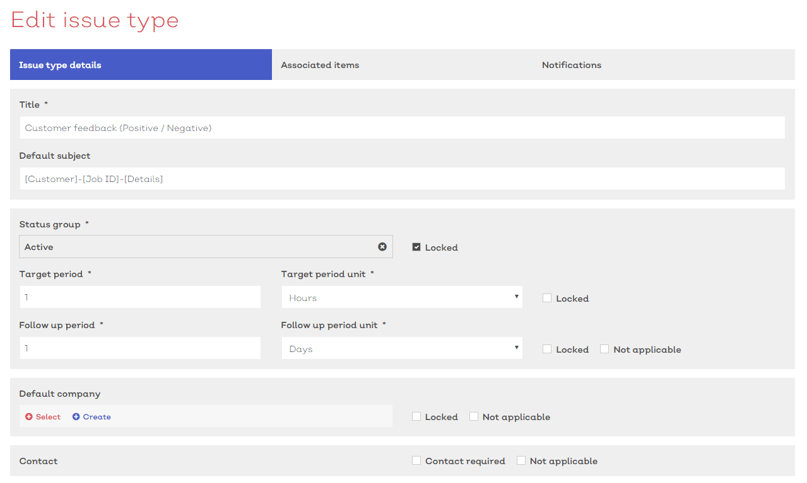Viewport: 807px width, 483px height.
Task: Open the Target period unit Hours dropdown
Action: click(x=402, y=297)
